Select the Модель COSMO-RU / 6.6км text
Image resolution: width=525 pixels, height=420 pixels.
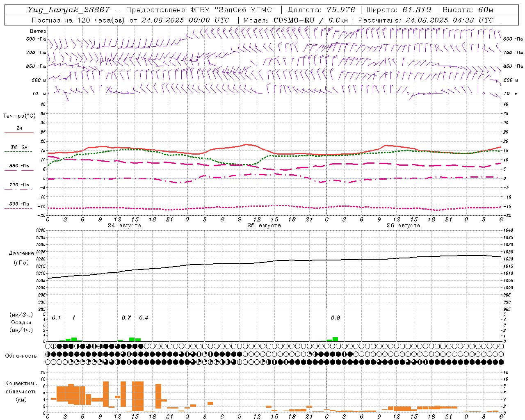coord(296,20)
